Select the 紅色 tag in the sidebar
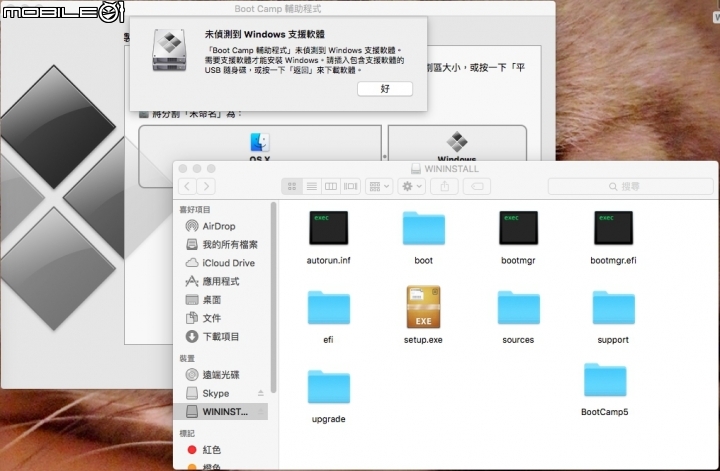Screen dimensions: 720x471 coord(222,449)
